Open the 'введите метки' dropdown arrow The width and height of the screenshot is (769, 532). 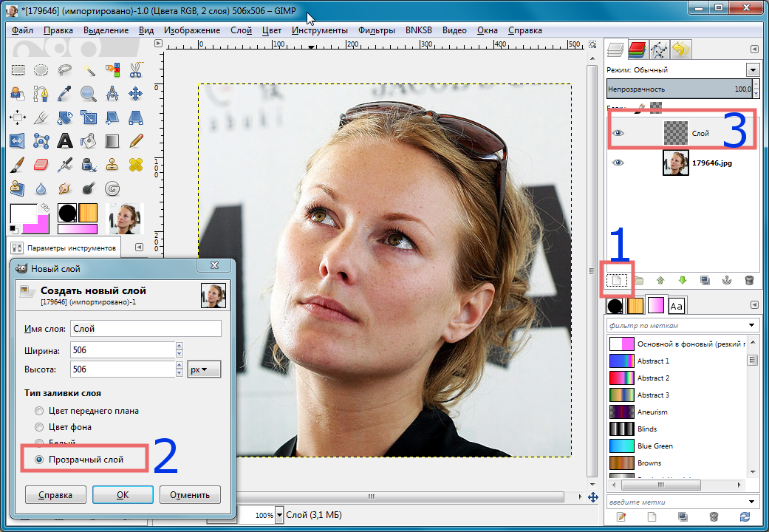pos(751,502)
